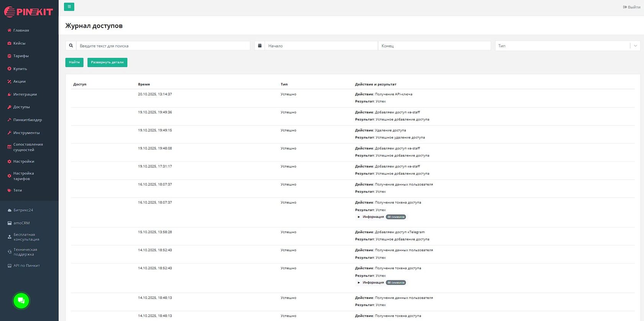Click the Выйти logout link

point(631,7)
